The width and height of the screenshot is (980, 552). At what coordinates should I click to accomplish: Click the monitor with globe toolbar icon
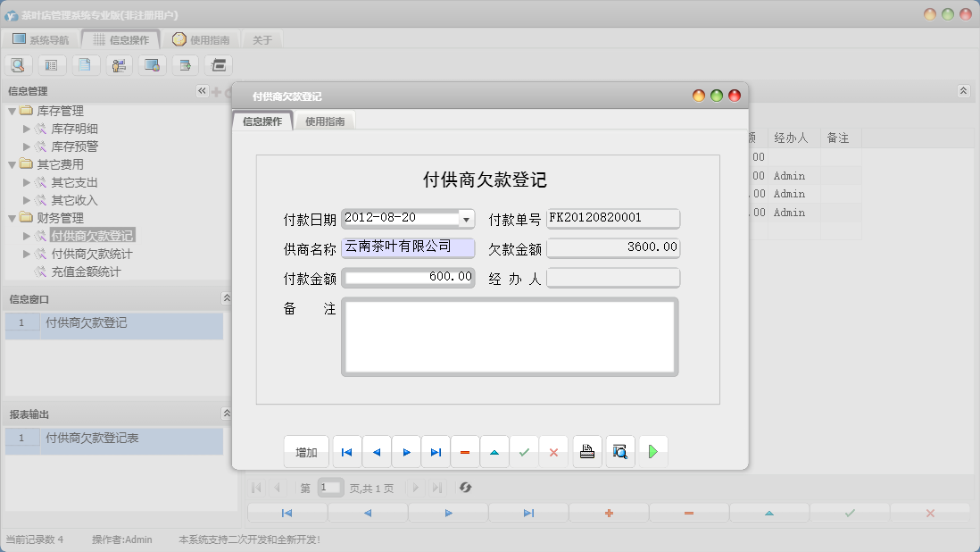(x=152, y=64)
